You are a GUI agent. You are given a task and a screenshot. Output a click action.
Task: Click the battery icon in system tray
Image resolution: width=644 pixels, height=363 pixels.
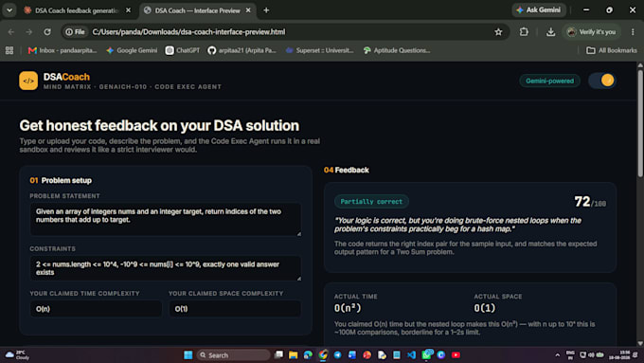(x=600, y=354)
